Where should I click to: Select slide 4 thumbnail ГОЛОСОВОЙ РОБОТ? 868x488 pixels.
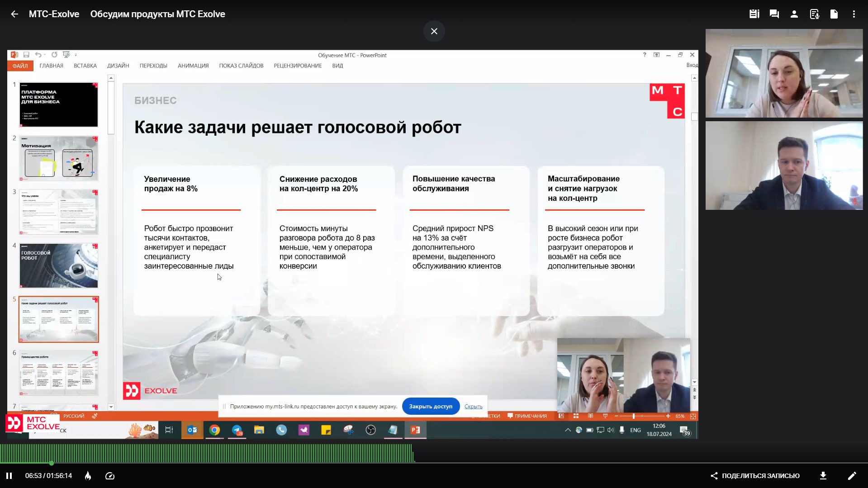[59, 265]
